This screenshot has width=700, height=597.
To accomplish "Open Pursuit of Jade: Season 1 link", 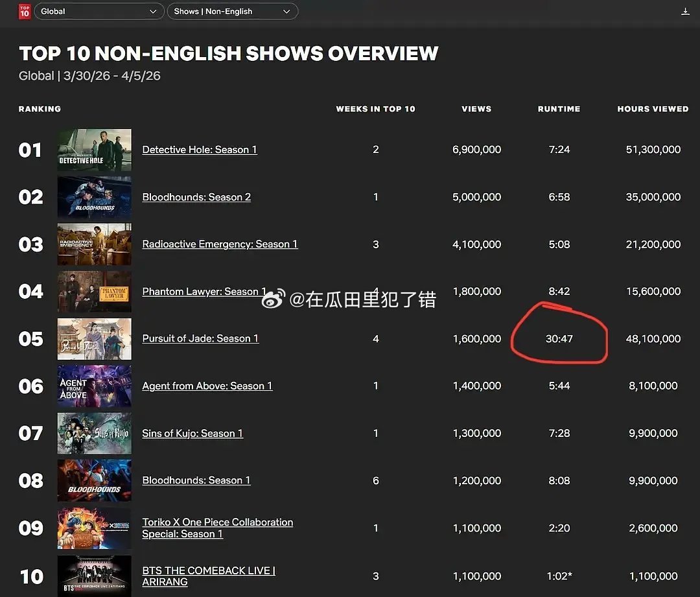I will (x=200, y=338).
